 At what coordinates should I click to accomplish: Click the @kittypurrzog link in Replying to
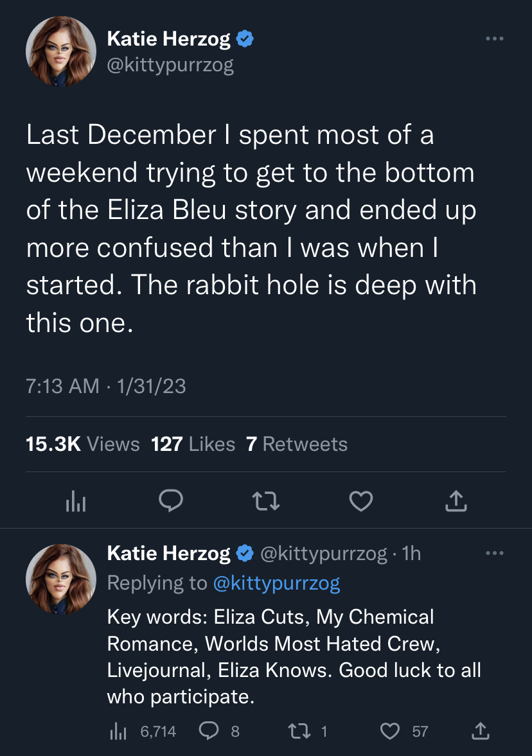pyautogui.click(x=276, y=583)
